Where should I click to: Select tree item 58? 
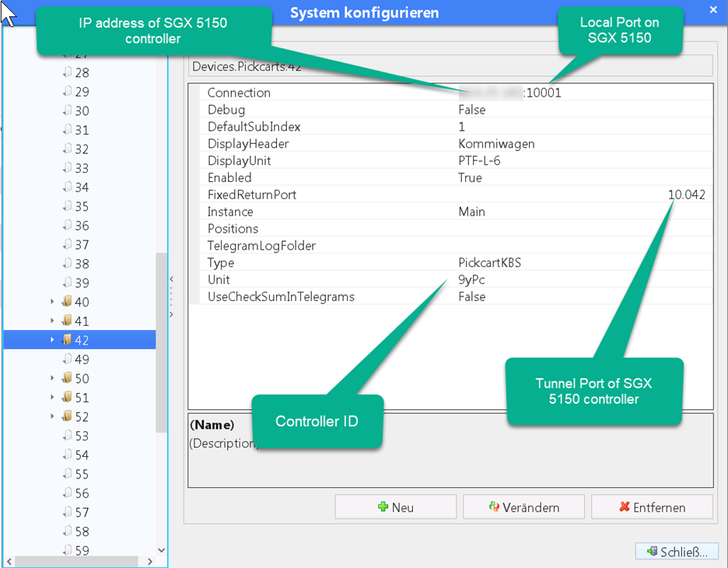(x=82, y=531)
